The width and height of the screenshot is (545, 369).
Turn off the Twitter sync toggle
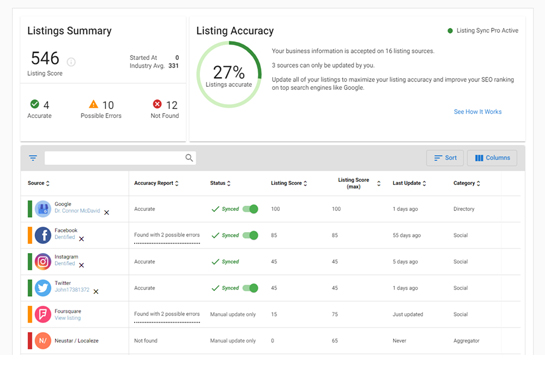point(250,288)
